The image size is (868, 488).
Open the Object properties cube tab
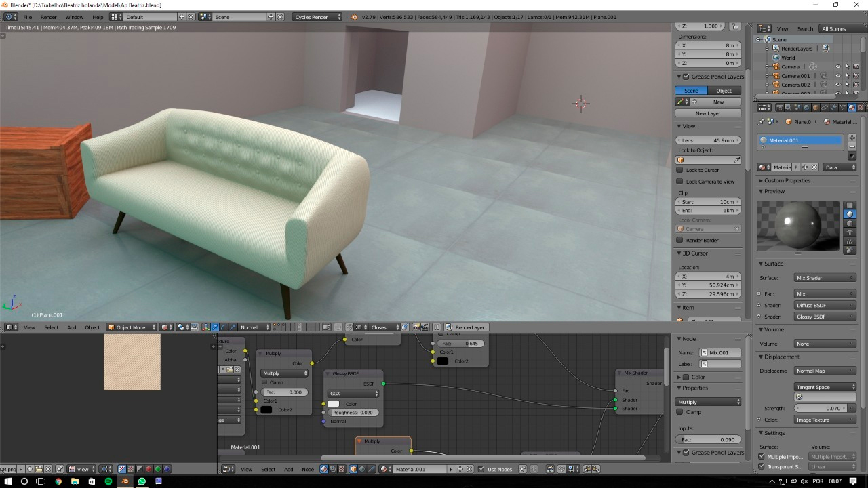click(x=815, y=107)
